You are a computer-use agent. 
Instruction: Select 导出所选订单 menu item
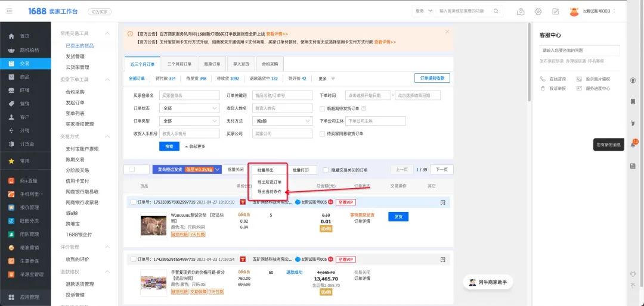coord(269,182)
